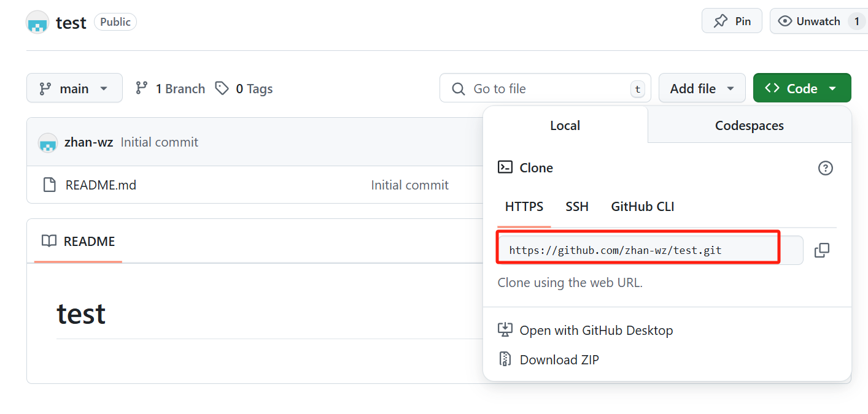This screenshot has width=868, height=414.
Task: Copy the clone URL to clipboard
Action: pos(821,250)
